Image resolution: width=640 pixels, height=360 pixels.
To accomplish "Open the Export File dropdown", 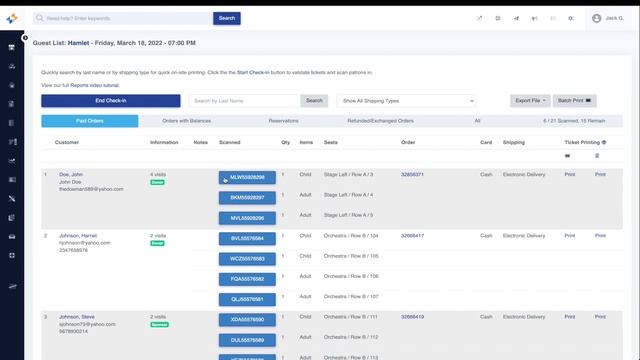I will (530, 101).
